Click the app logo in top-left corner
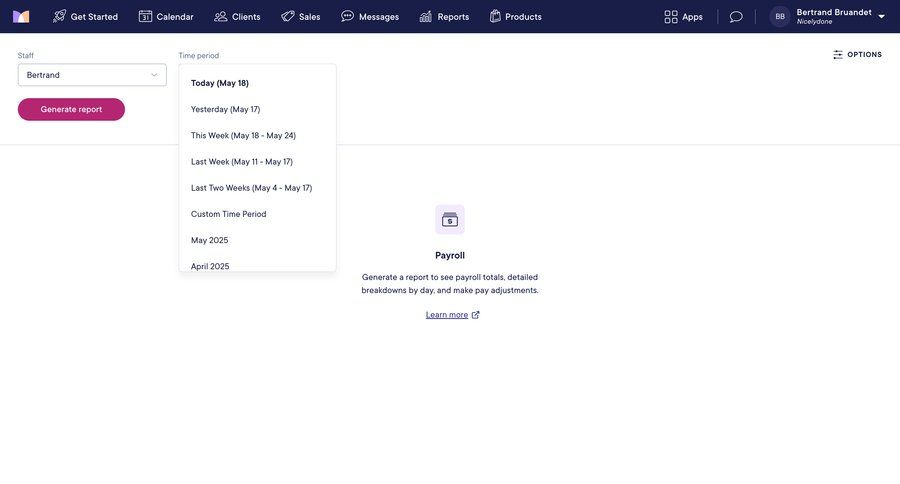 pos(21,16)
